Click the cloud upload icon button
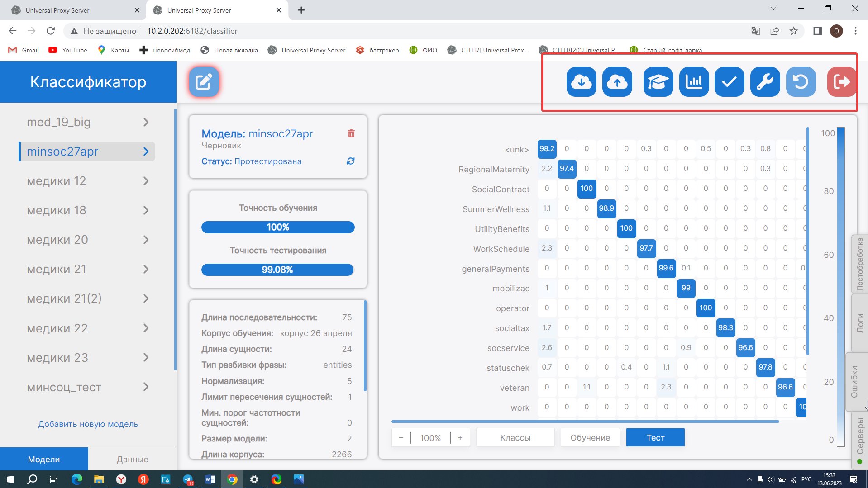The height and width of the screenshot is (488, 868). (617, 82)
